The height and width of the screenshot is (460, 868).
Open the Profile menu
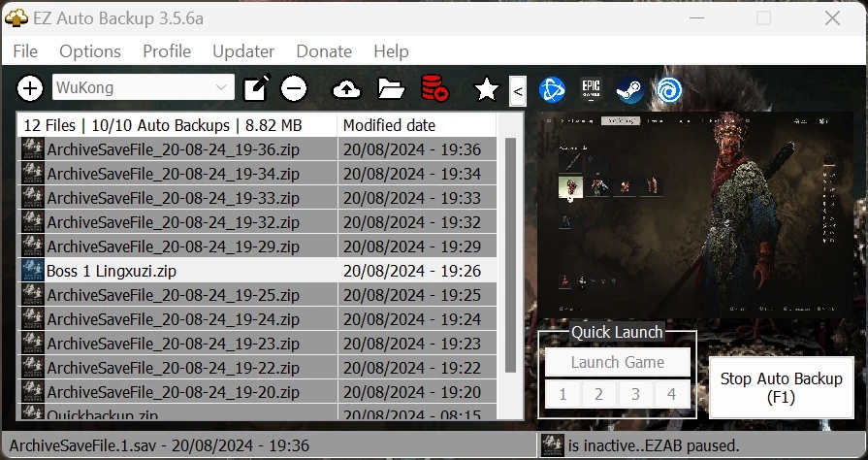(x=167, y=51)
